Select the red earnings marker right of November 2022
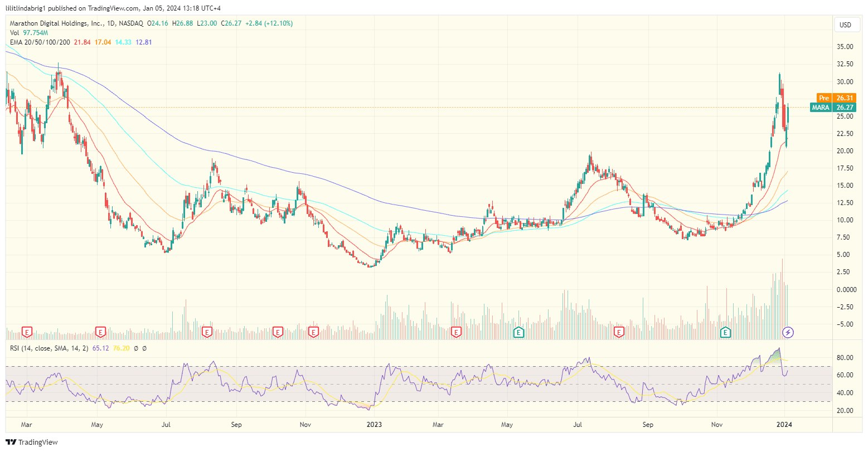 tap(313, 332)
